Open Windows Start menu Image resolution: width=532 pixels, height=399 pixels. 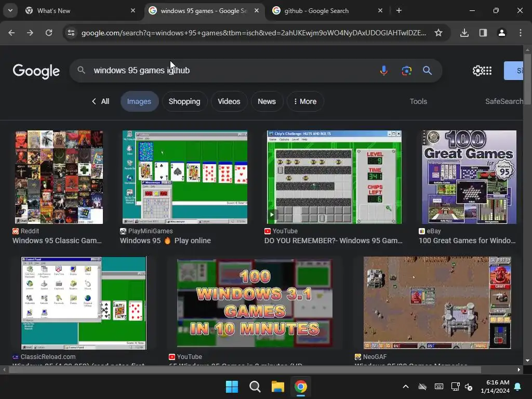click(x=232, y=387)
